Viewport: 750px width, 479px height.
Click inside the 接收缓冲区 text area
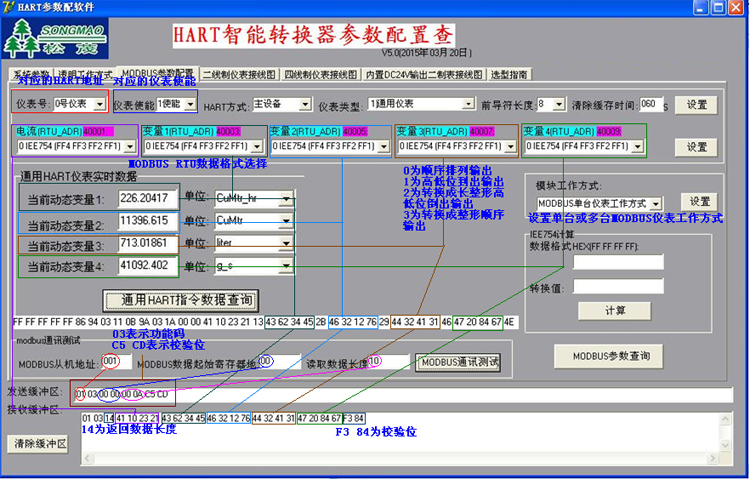[x=401, y=440]
